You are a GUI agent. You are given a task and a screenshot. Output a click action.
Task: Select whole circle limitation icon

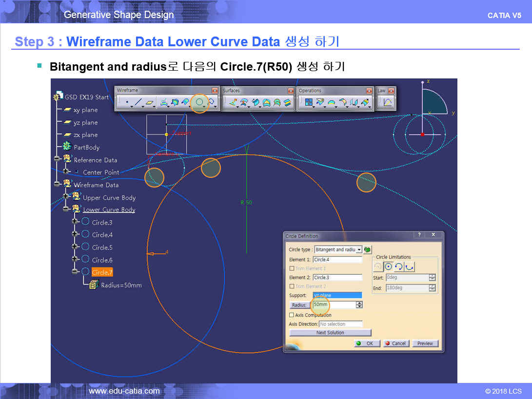pyautogui.click(x=388, y=266)
